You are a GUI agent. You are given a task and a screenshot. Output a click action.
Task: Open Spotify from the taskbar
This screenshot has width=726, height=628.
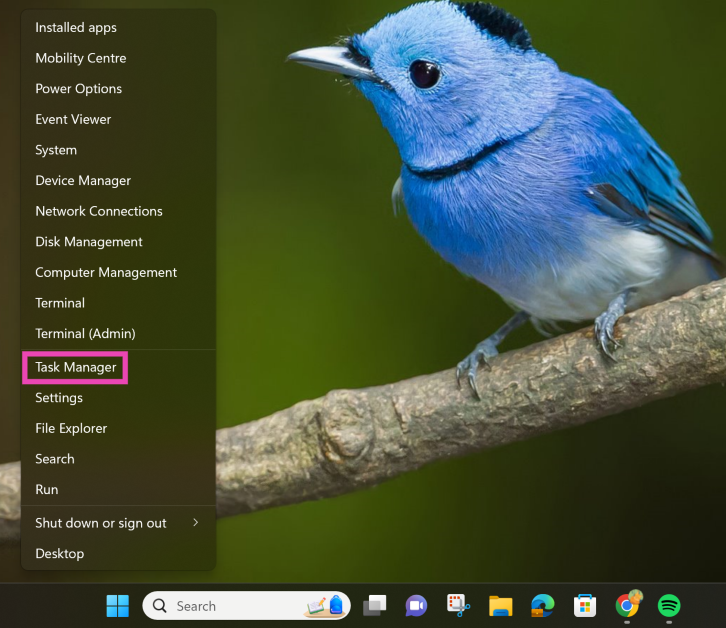[669, 606]
